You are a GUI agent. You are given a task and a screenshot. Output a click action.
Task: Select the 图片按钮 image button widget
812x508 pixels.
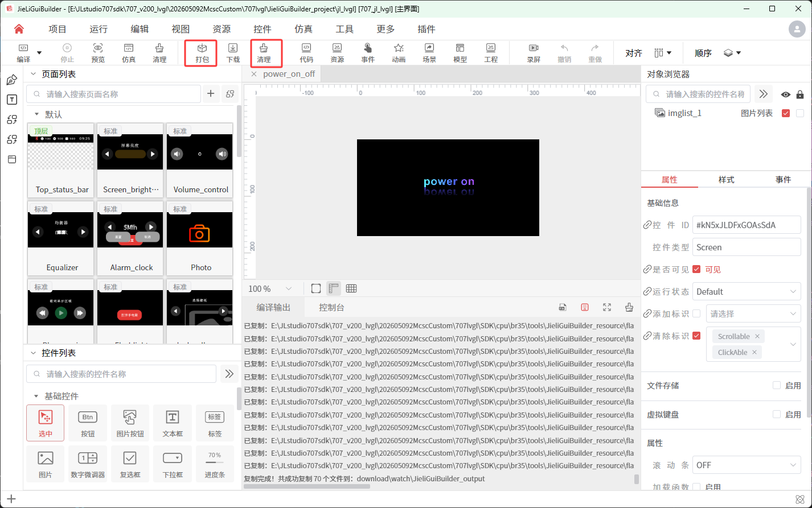pyautogui.click(x=130, y=423)
